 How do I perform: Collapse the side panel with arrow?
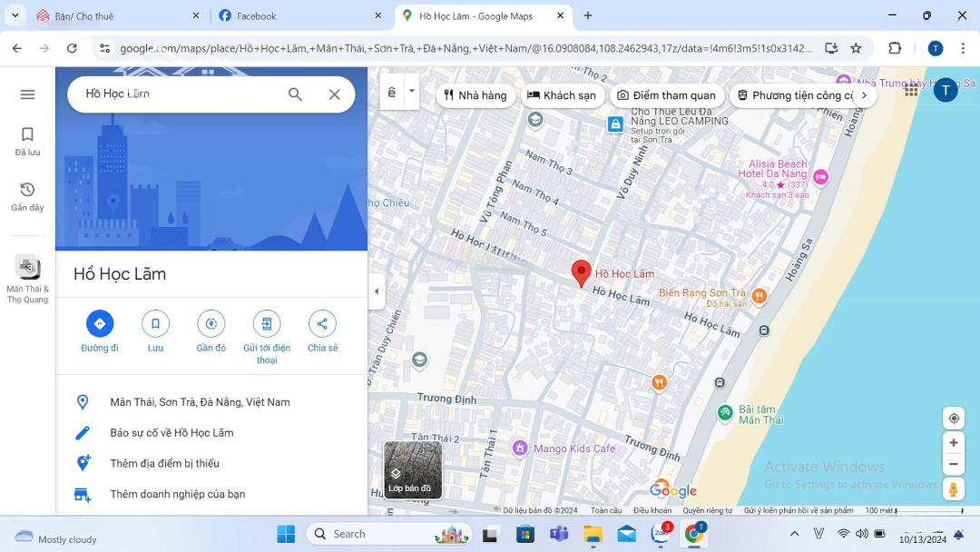point(377,291)
